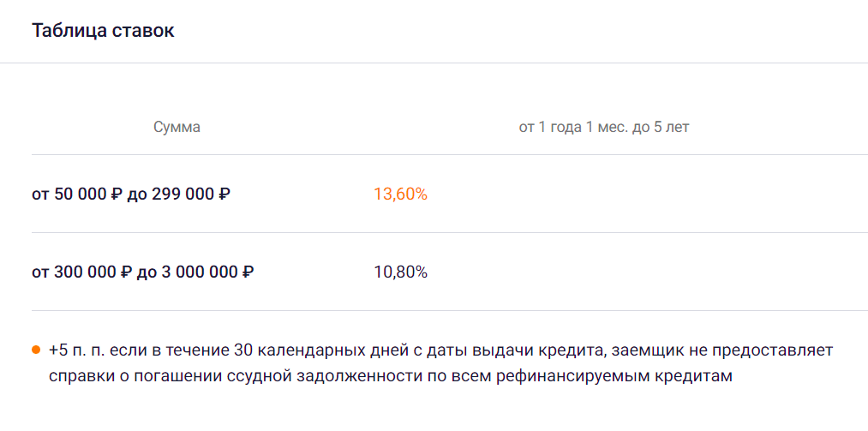Select the 'от 300 000 ₽ до 3 000 000 ₽' row label
868x431 pixels.
coord(143,272)
